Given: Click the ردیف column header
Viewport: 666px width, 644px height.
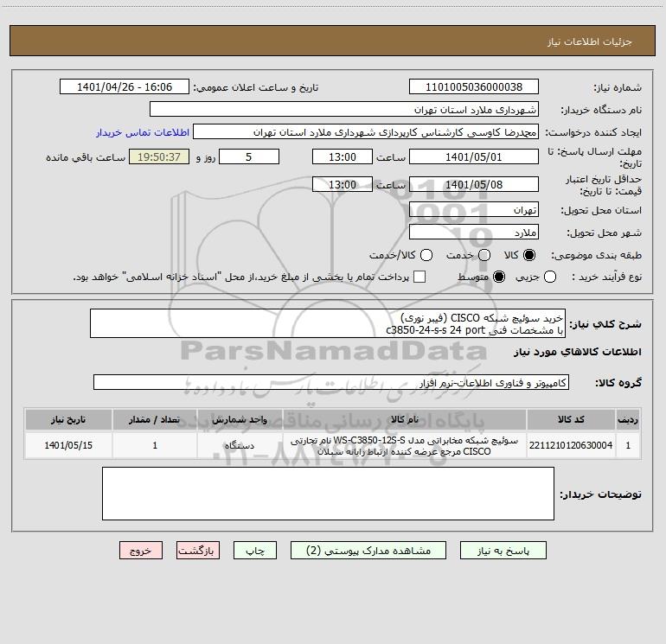Looking at the screenshot, I should [628, 419].
